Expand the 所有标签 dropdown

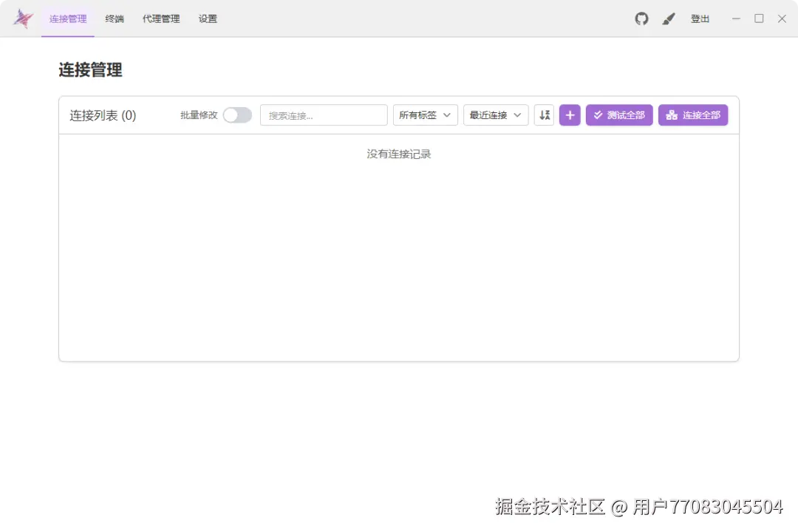(x=425, y=115)
